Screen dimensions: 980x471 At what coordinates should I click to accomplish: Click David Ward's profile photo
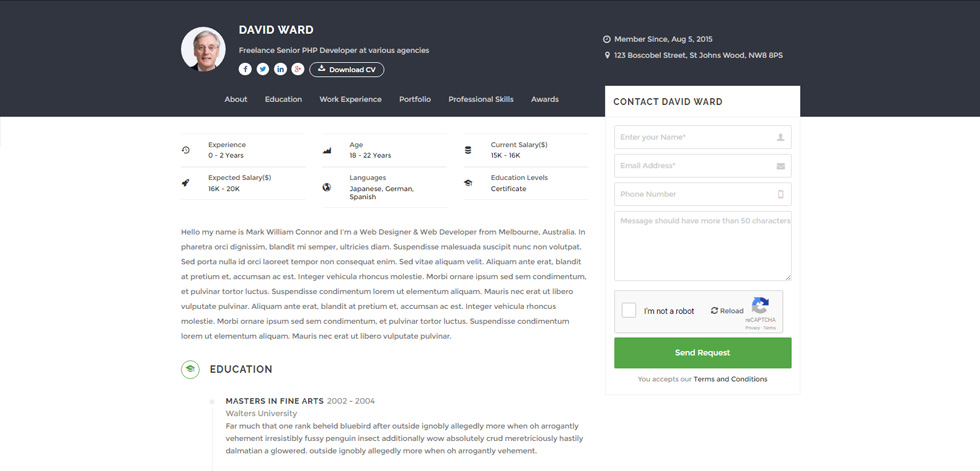pos(203,49)
